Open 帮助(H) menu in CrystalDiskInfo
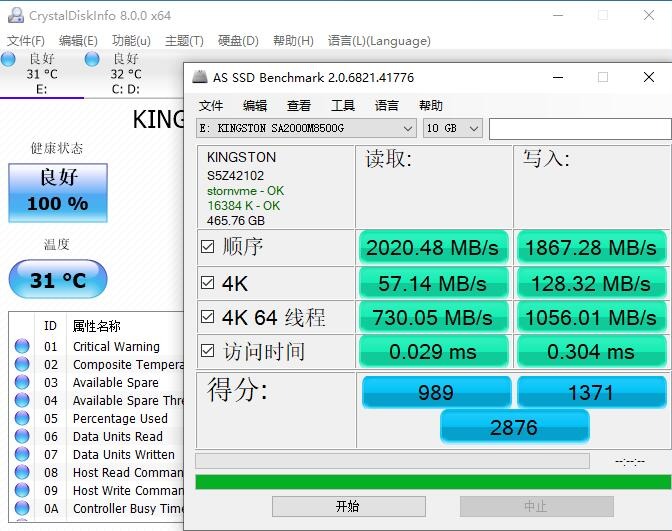This screenshot has height=531, width=672. (294, 41)
